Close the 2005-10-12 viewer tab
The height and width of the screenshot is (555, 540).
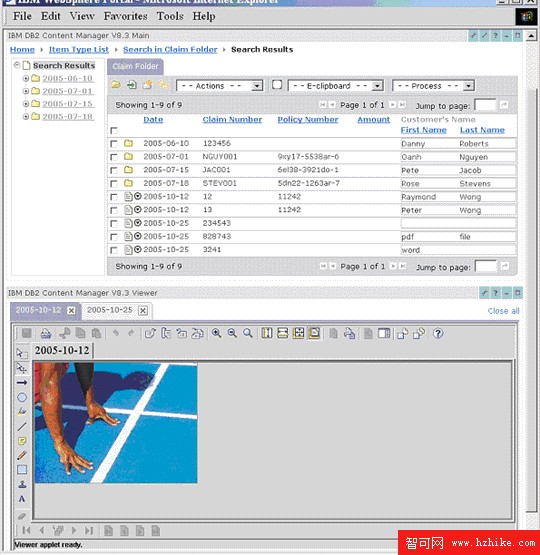[71, 310]
